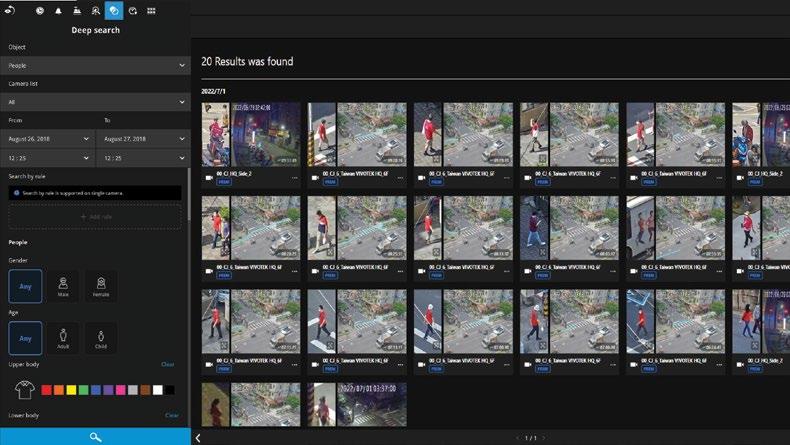The height and width of the screenshot is (445, 790).
Task: Open three-dot menu of second card in second row
Action: (400, 271)
